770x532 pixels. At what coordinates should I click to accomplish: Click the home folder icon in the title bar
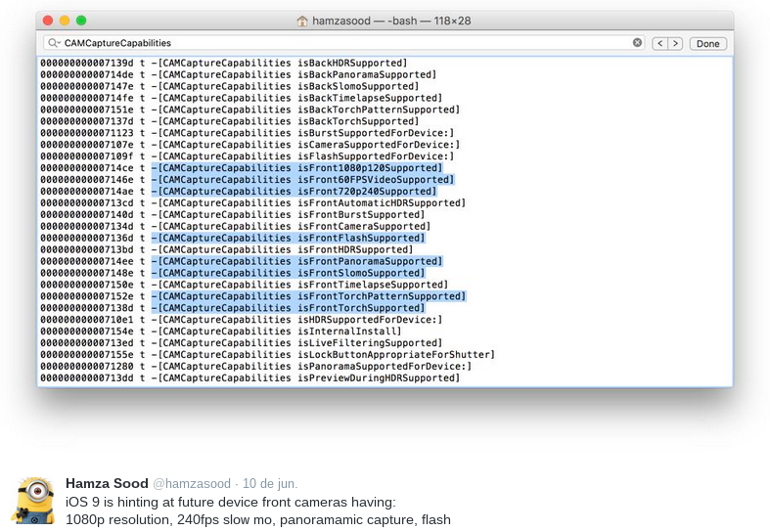pos(303,21)
